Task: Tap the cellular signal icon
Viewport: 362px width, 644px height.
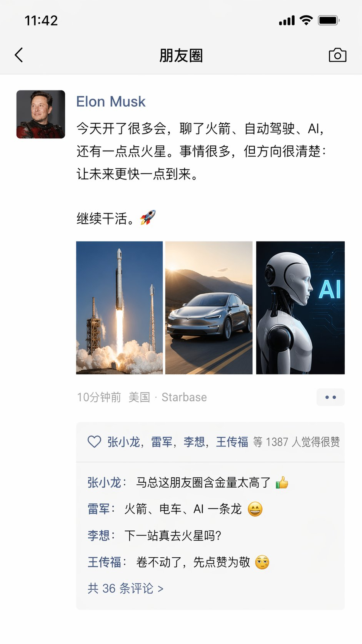Action: 287,20
